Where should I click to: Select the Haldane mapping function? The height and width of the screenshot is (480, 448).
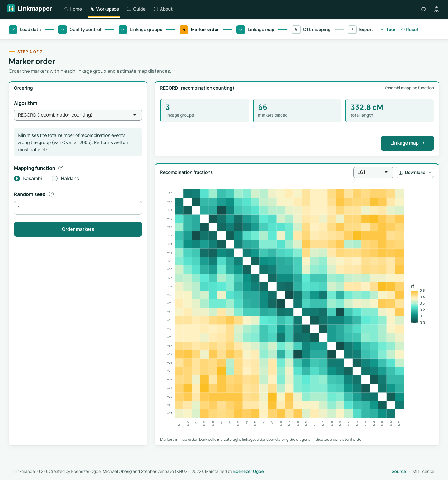tap(55, 179)
